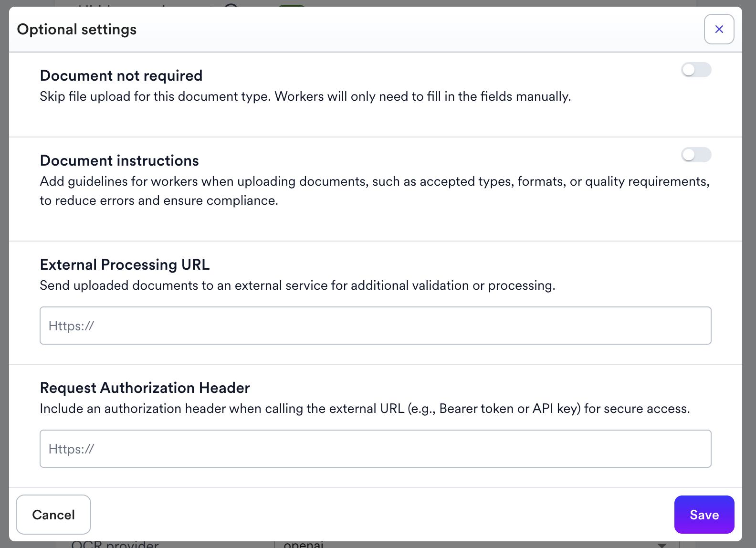Screen dimensions: 756x548
Task: Select the Document instructions heading
Action: 119,160
